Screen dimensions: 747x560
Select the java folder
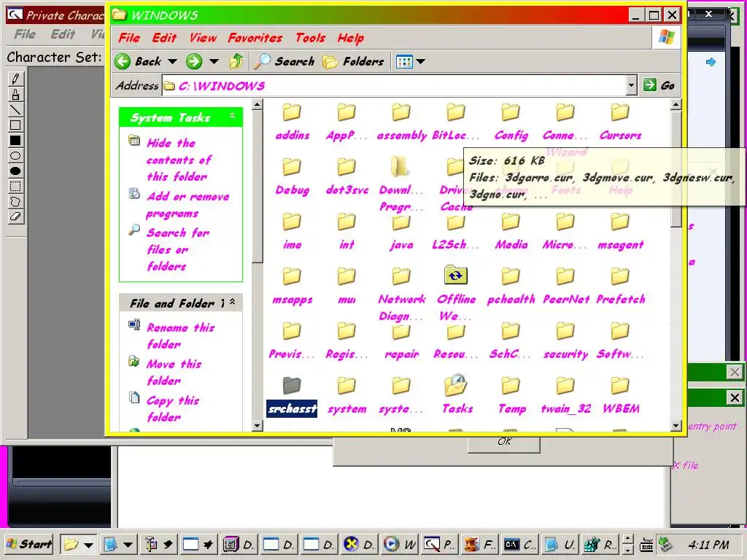tap(401, 233)
